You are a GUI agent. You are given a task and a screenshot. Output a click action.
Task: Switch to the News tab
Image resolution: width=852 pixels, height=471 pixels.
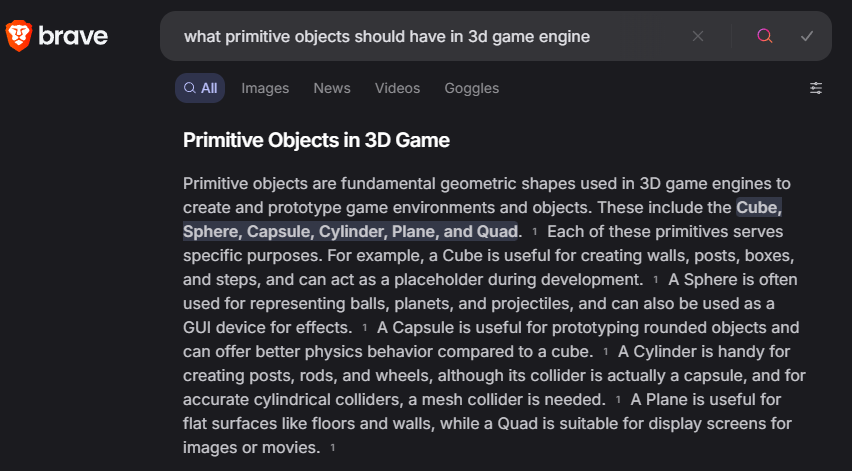tap(332, 88)
